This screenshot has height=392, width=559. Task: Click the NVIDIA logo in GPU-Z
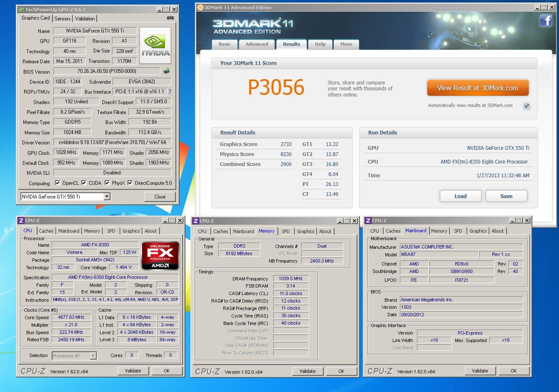pyautogui.click(x=156, y=46)
